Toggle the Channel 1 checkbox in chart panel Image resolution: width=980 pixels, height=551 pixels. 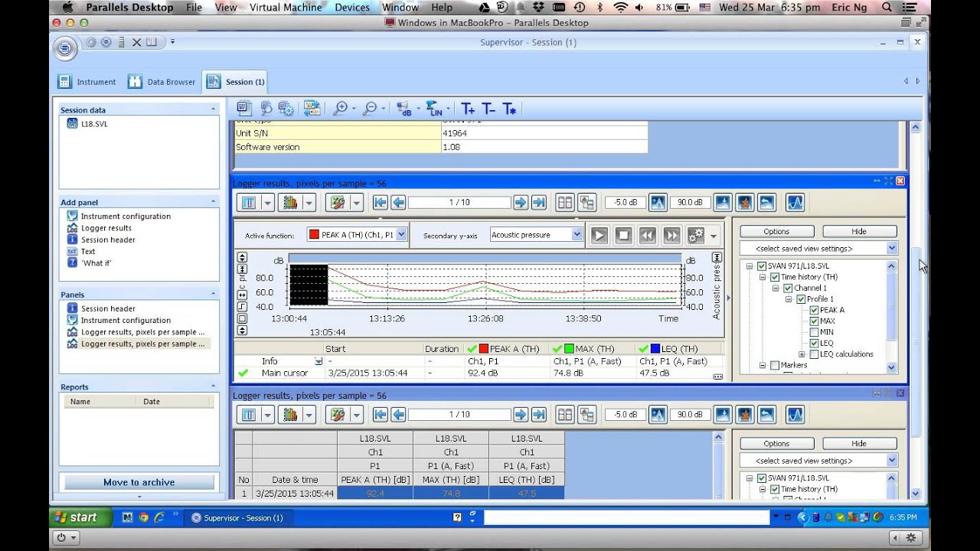(788, 289)
